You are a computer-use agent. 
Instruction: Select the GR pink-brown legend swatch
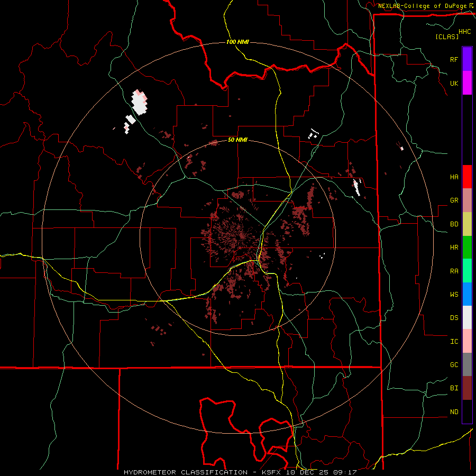tap(467, 200)
